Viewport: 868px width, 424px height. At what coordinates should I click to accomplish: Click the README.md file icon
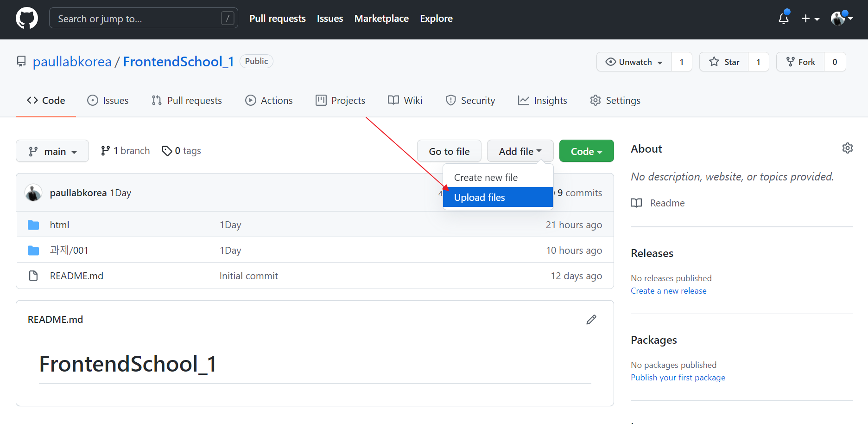[x=33, y=276]
